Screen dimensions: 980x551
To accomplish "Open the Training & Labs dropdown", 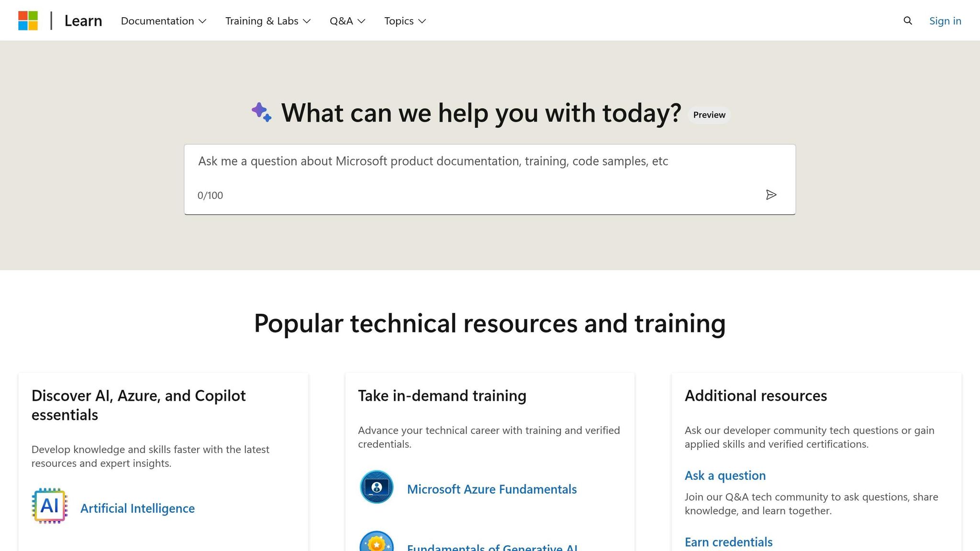I will 268,21.
